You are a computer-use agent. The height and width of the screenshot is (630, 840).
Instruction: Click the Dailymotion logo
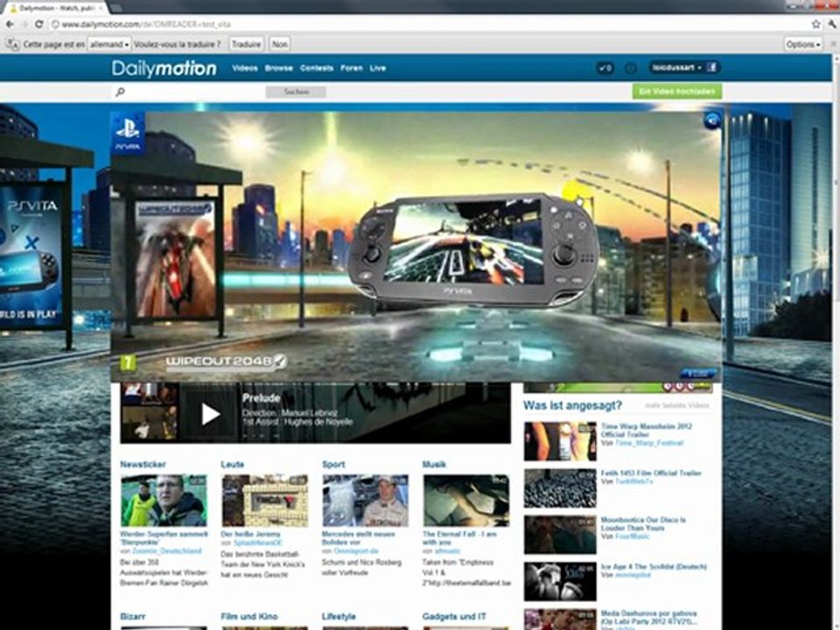[x=164, y=68]
